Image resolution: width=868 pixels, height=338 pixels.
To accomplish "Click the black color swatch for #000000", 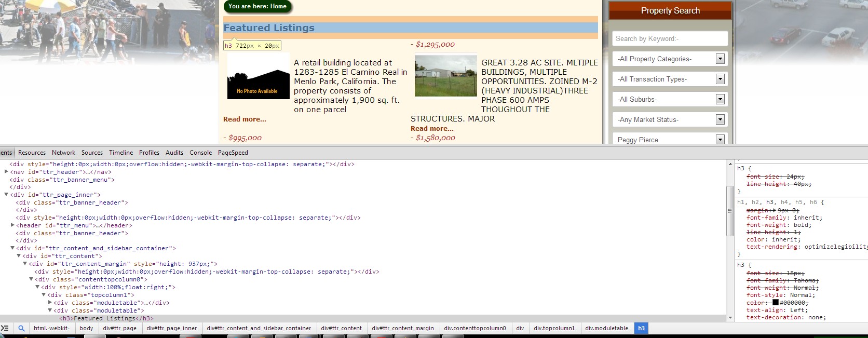I will (775, 303).
